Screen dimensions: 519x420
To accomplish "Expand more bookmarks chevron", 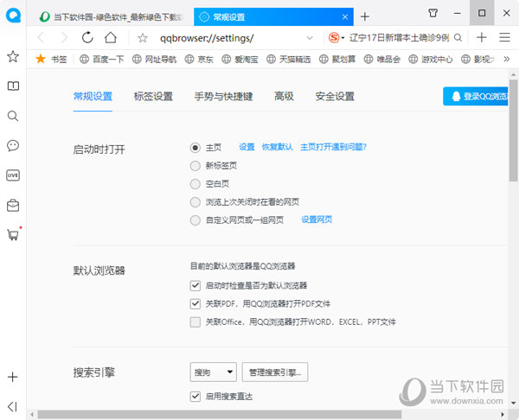I will (x=506, y=59).
